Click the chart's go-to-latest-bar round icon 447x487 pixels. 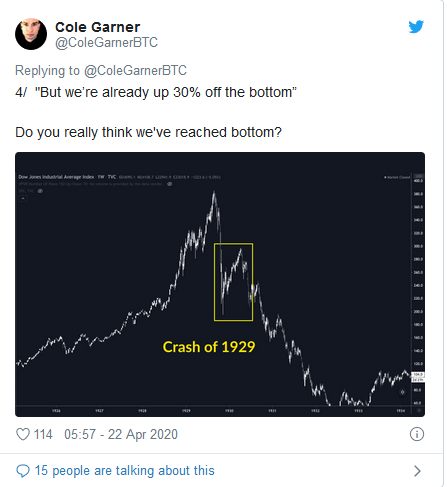coord(402,392)
